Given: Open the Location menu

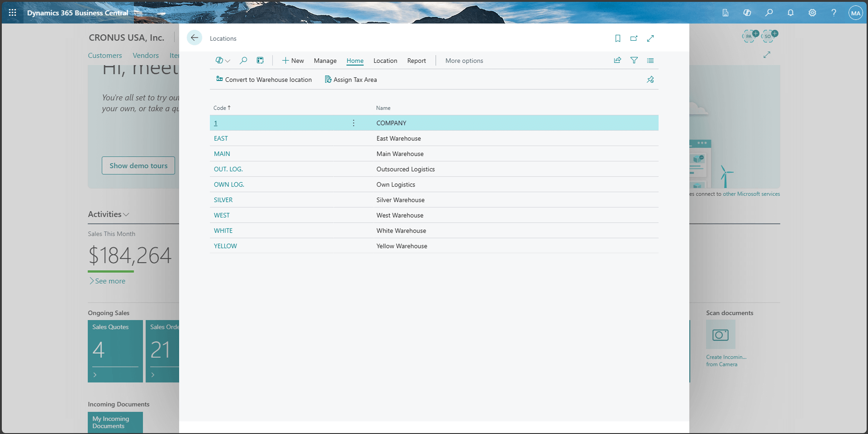Looking at the screenshot, I should point(385,61).
